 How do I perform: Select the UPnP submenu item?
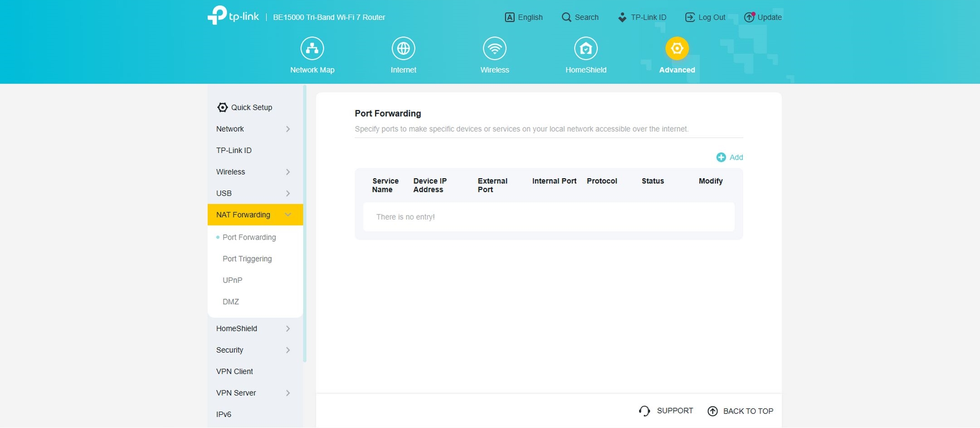coord(233,280)
